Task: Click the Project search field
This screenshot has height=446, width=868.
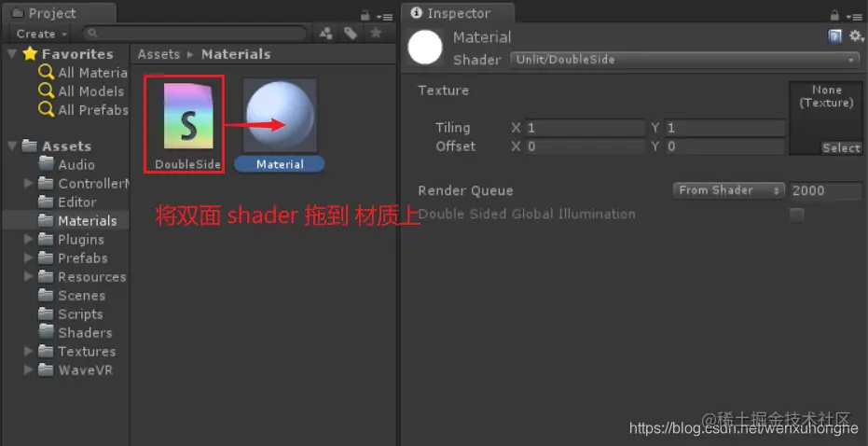Action: coord(196,34)
